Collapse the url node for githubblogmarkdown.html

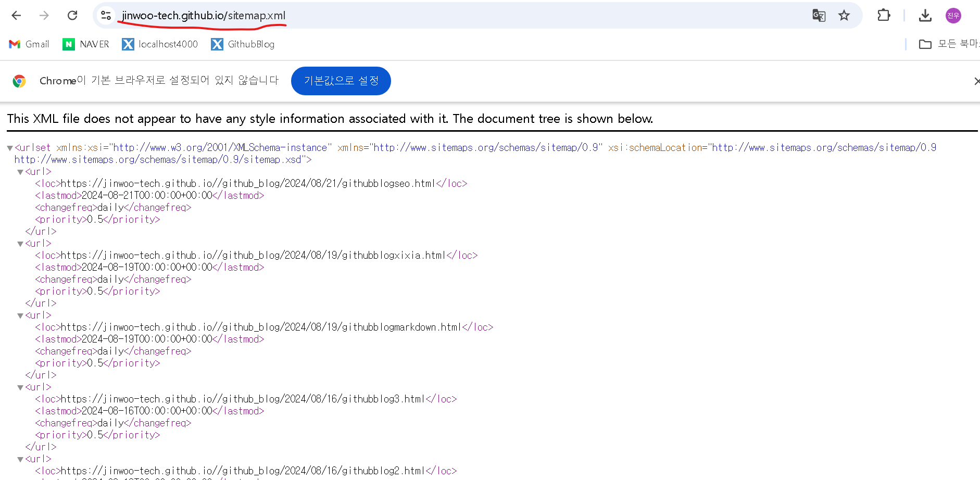point(20,315)
